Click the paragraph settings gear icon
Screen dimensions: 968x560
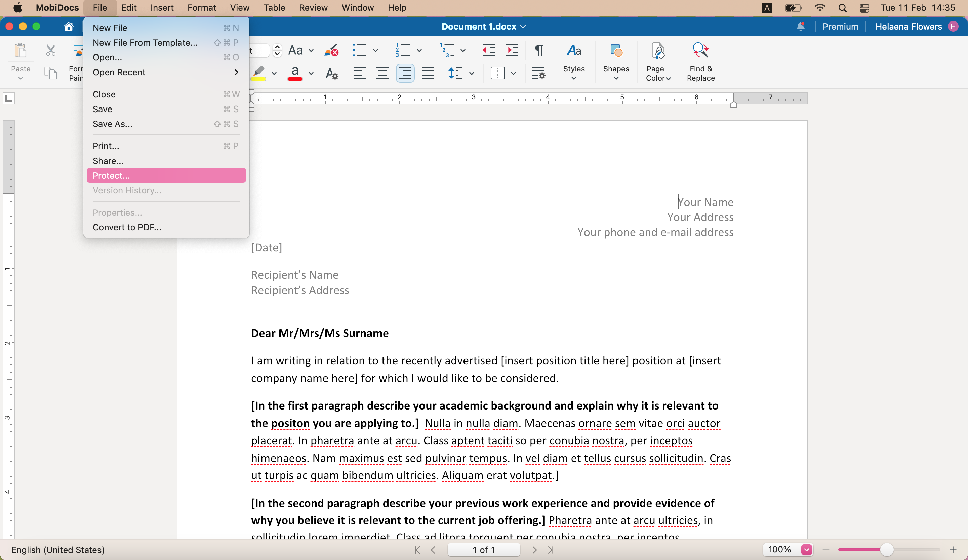[538, 73]
